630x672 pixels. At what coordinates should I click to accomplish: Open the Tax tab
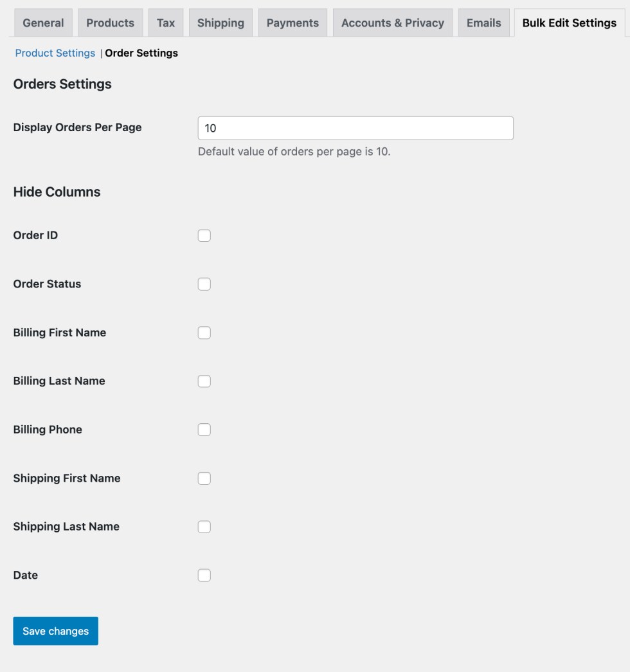166,23
